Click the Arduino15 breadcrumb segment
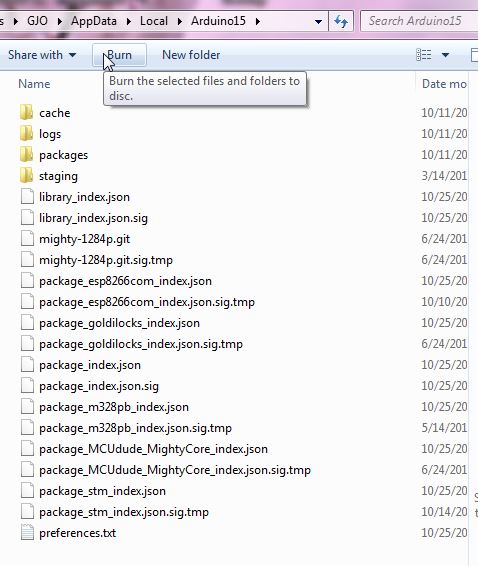The image size is (478, 566). tap(218, 21)
